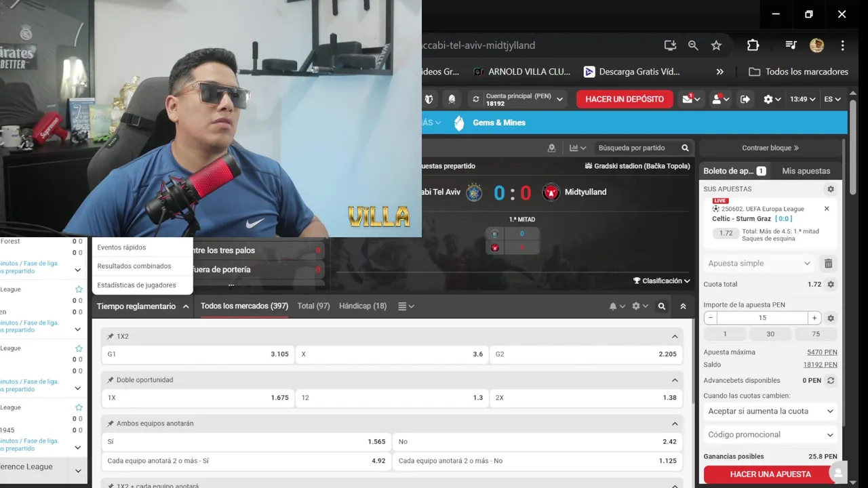The width and height of the screenshot is (868, 488).
Task: Open site settings gear in header
Action: [x=772, y=99]
